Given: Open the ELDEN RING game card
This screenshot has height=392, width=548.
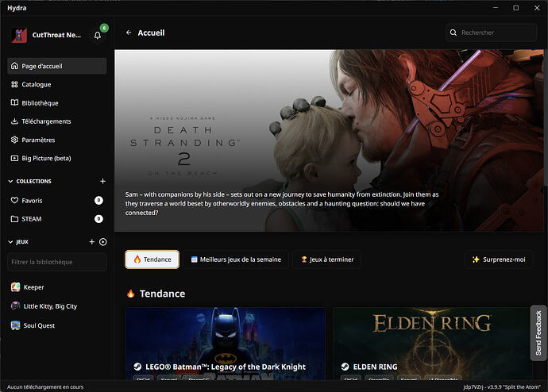Looking at the screenshot, I should pyautogui.click(x=433, y=344).
